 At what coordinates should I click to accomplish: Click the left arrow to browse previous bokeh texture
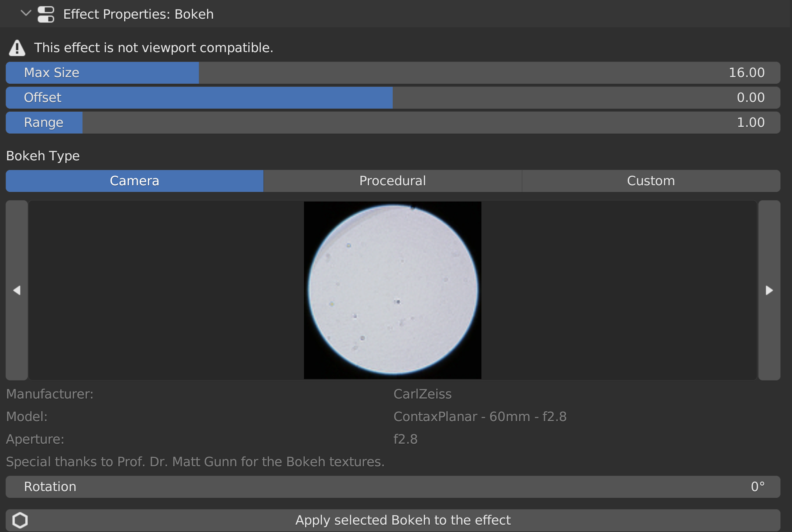tap(17, 290)
